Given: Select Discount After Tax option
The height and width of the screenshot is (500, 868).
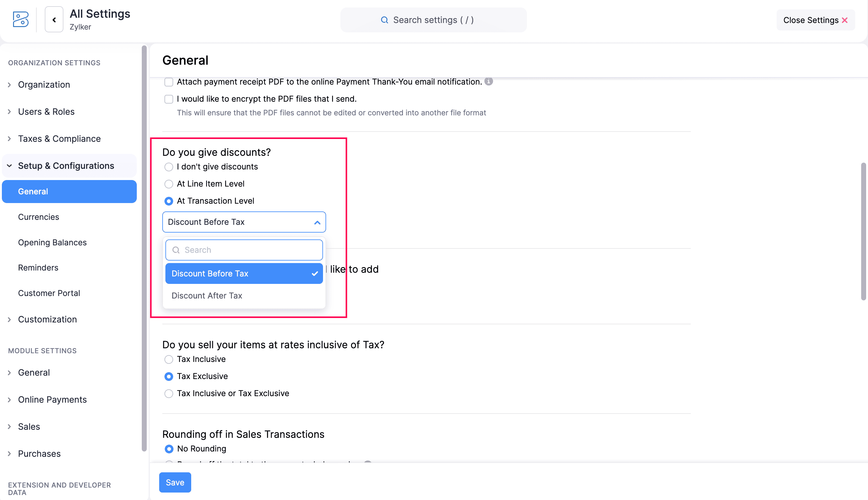Looking at the screenshot, I should tap(207, 296).
